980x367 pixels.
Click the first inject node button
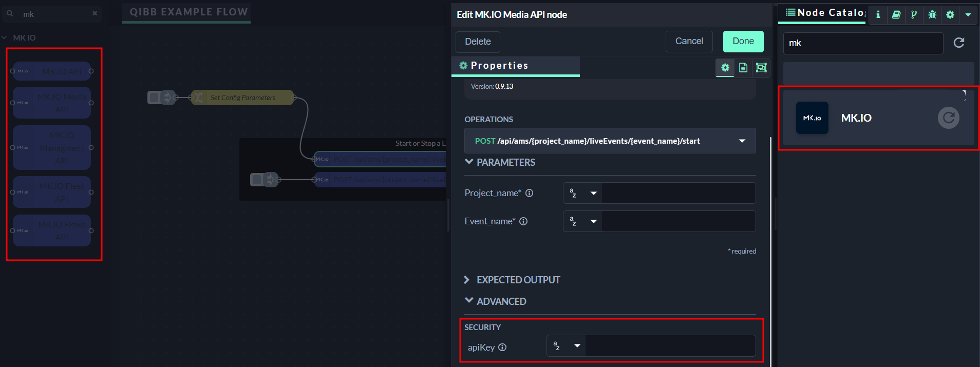coord(154,97)
